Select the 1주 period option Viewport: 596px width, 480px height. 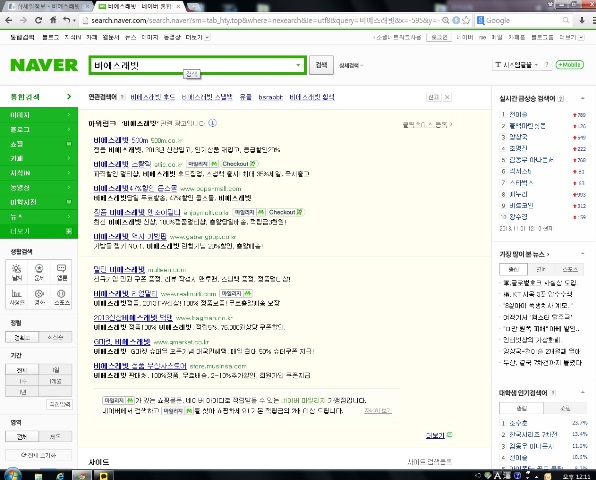22,381
